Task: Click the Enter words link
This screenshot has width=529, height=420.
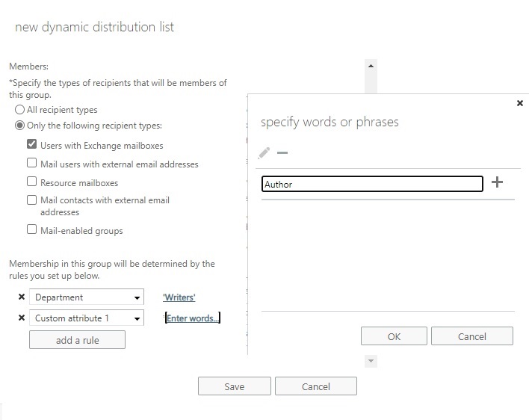Action: pos(193,318)
